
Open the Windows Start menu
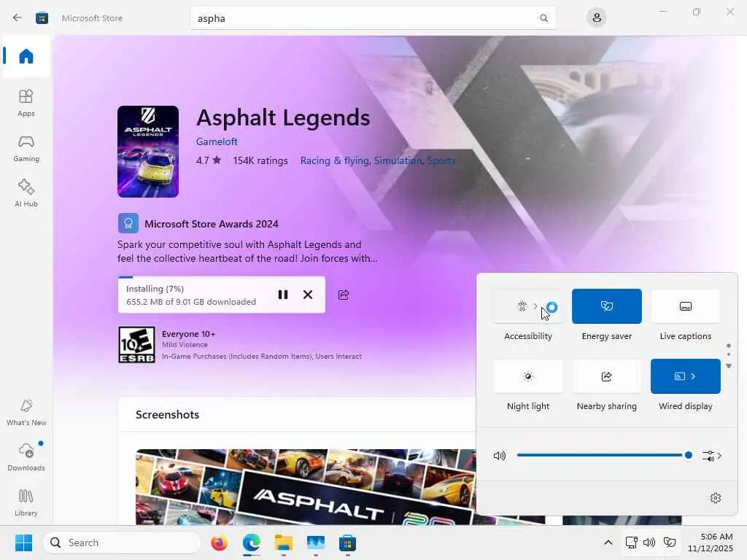point(23,542)
